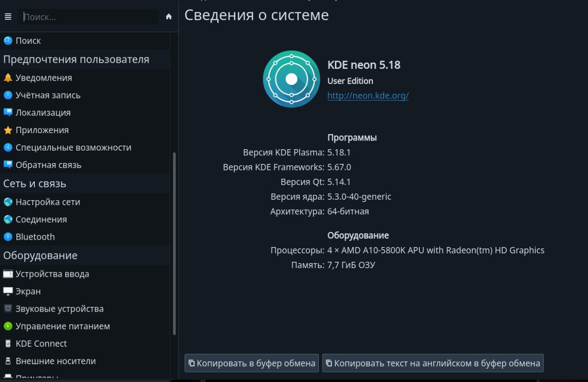Click the monitor icon for Экран
This screenshot has width=588, height=382.
click(x=8, y=292)
